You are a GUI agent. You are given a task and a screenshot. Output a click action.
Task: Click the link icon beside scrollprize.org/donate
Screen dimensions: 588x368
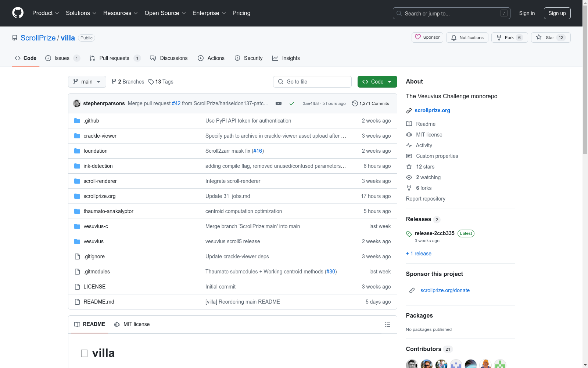[412, 290]
